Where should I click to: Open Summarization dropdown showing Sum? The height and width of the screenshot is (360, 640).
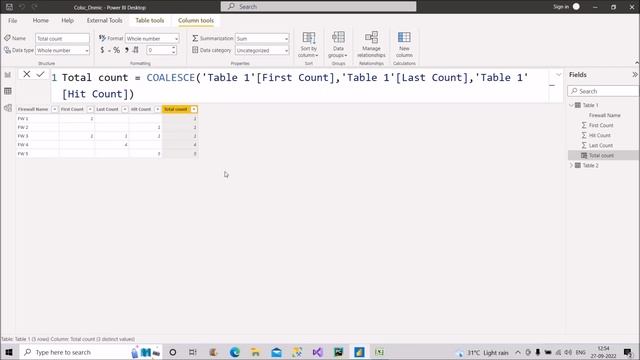click(x=262, y=38)
